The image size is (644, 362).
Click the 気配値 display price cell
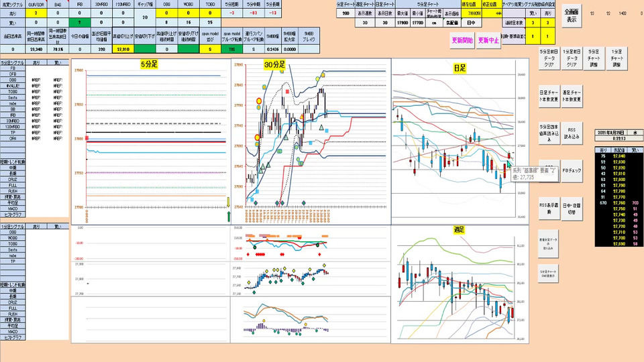click(x=451, y=23)
